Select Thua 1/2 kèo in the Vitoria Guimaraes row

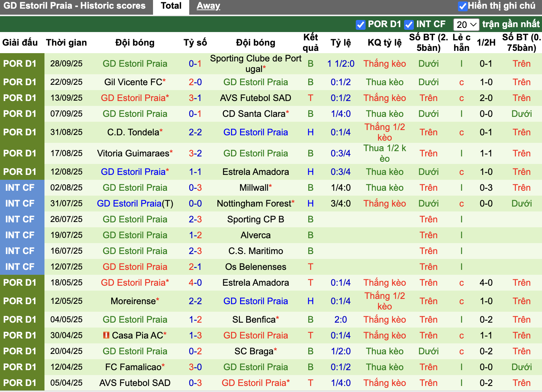(x=384, y=153)
